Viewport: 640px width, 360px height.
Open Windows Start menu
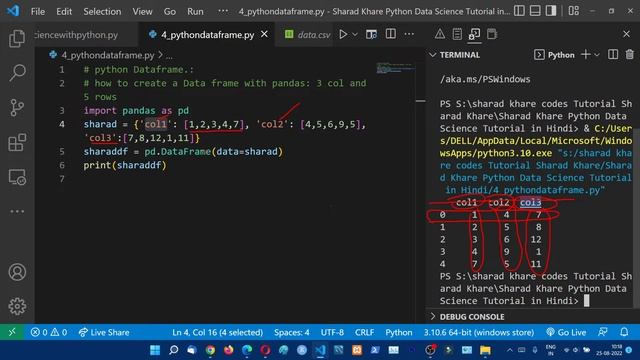(x=155, y=350)
